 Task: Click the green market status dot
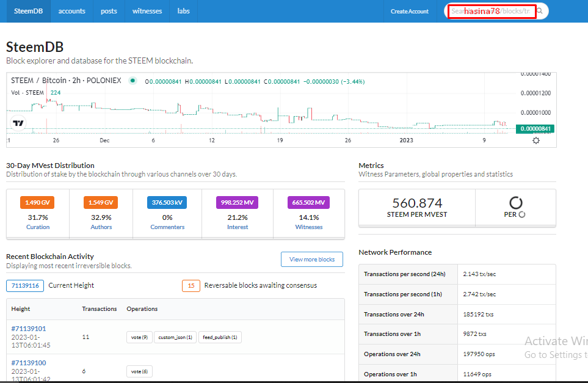pyautogui.click(x=132, y=80)
